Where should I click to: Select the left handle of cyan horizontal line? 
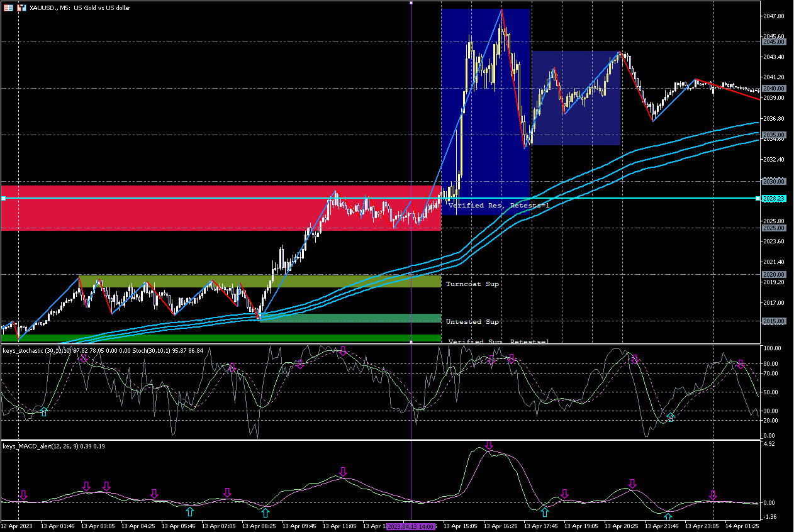click(3, 198)
